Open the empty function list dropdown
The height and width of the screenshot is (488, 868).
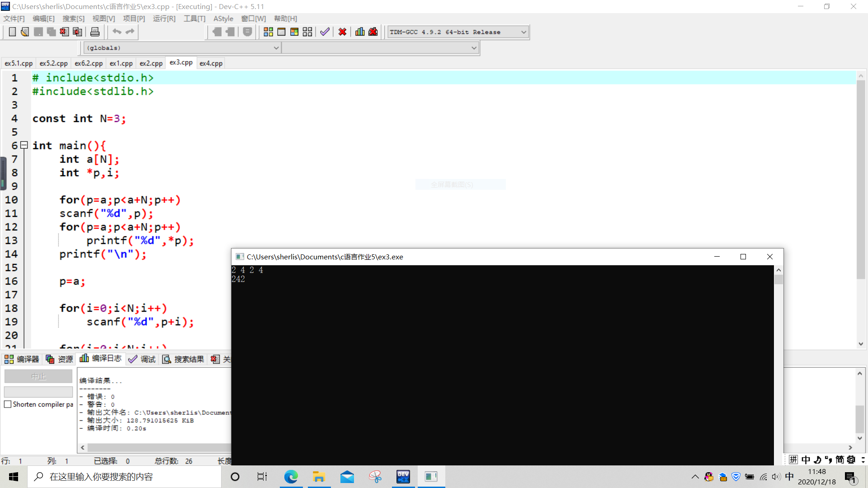click(x=474, y=48)
